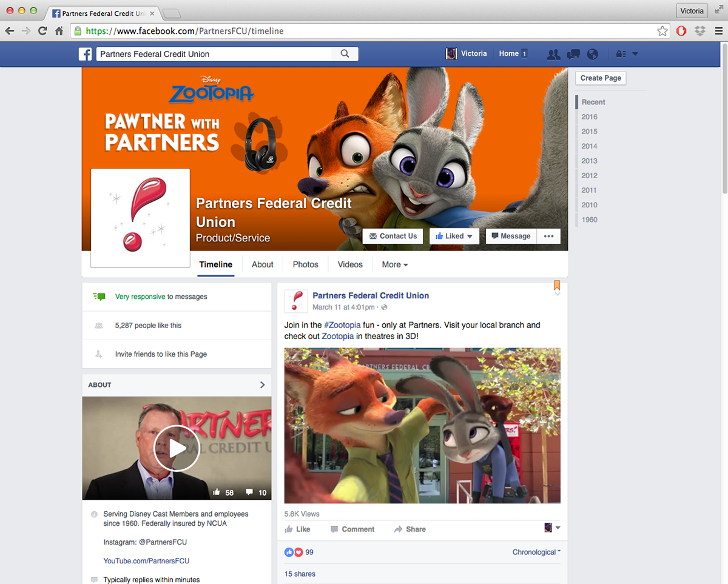The width and height of the screenshot is (728, 584).
Task: Click the Dropbox extension icon
Action: pos(700,31)
